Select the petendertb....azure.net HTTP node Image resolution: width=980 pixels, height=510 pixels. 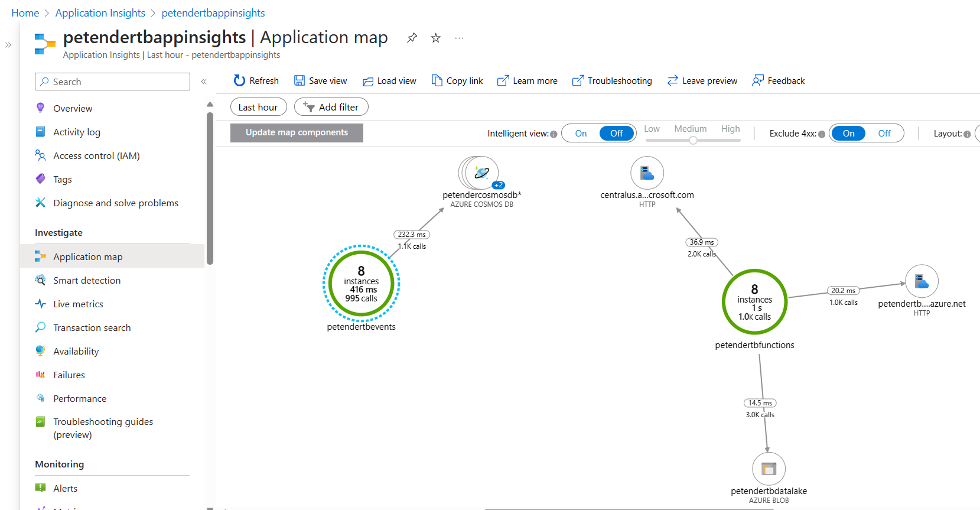tap(922, 281)
